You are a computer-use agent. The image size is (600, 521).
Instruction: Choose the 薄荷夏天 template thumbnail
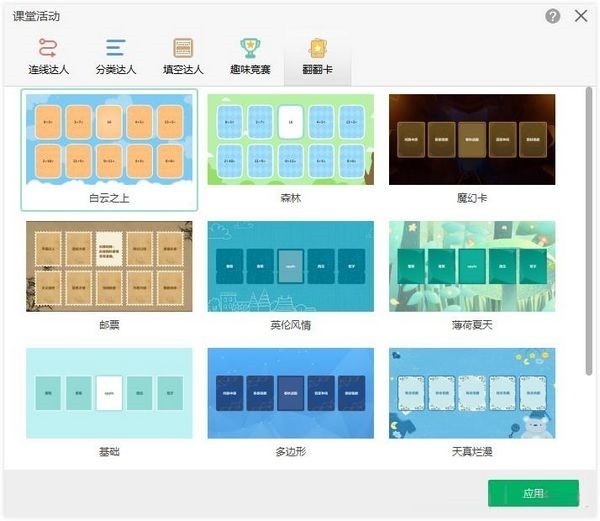coord(472,266)
